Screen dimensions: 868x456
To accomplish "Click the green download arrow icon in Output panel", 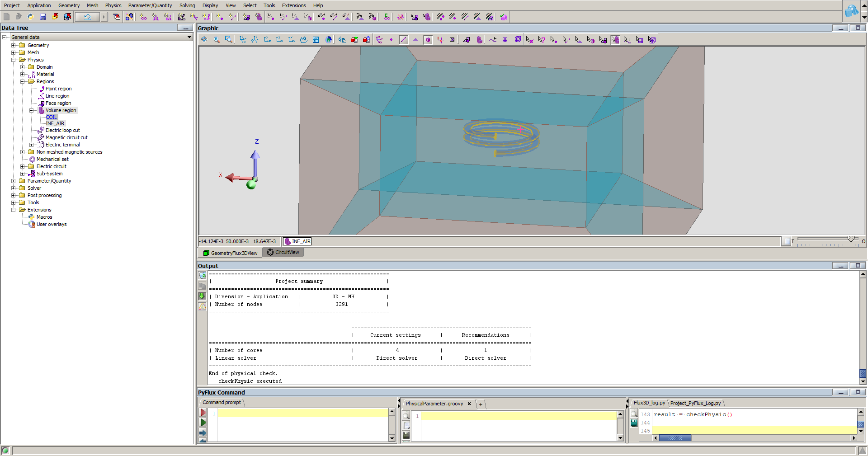I will pos(202,296).
